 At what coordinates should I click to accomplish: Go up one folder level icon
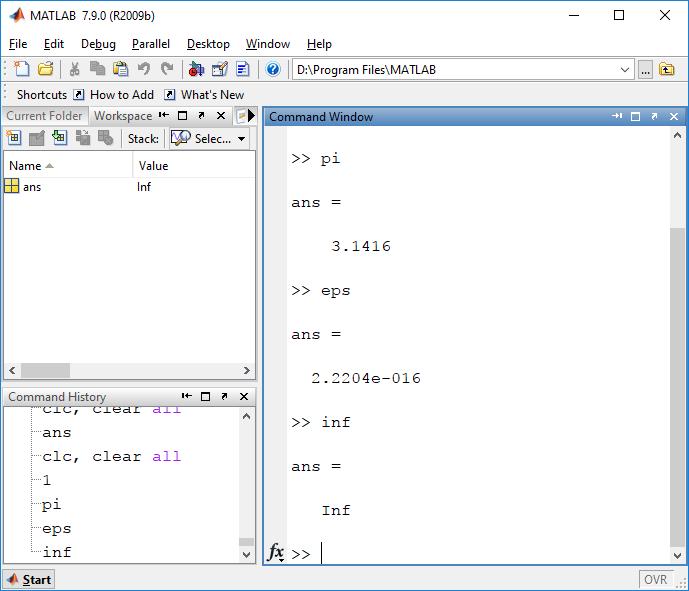[667, 69]
